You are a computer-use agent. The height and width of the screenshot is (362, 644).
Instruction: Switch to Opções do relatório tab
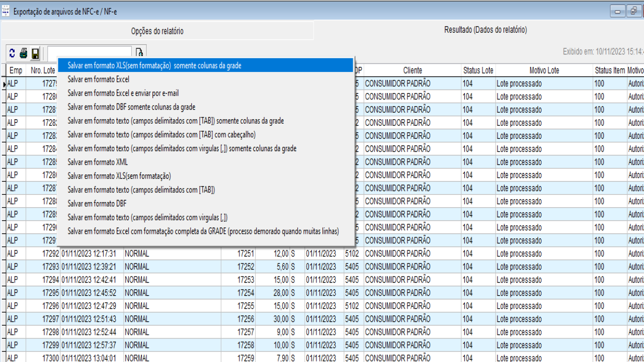[157, 31]
